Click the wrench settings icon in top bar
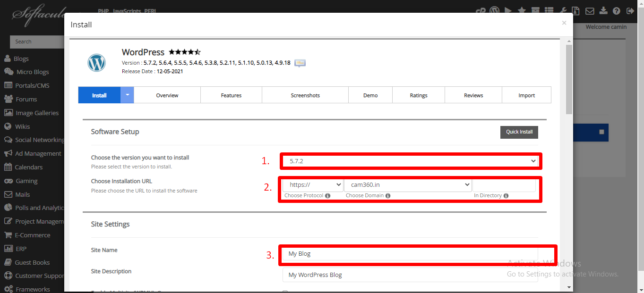 tap(562, 10)
